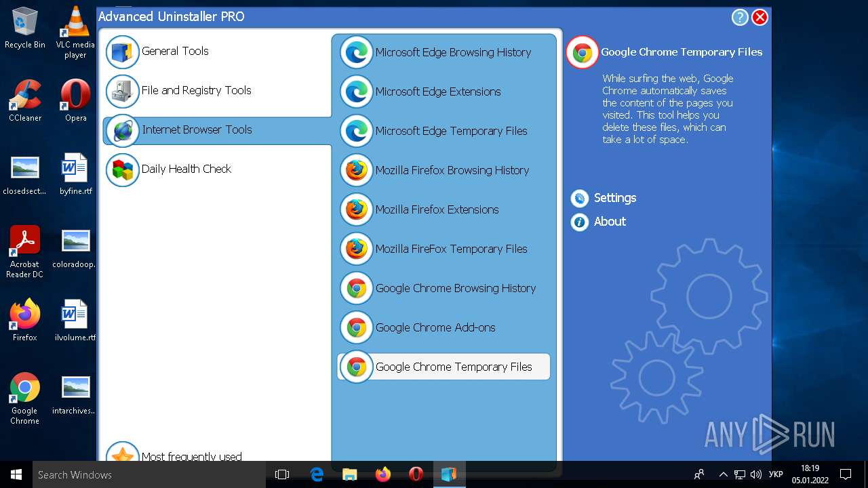Open Google Chrome Browsing History tool
The height and width of the screenshot is (488, 868).
pyautogui.click(x=456, y=288)
